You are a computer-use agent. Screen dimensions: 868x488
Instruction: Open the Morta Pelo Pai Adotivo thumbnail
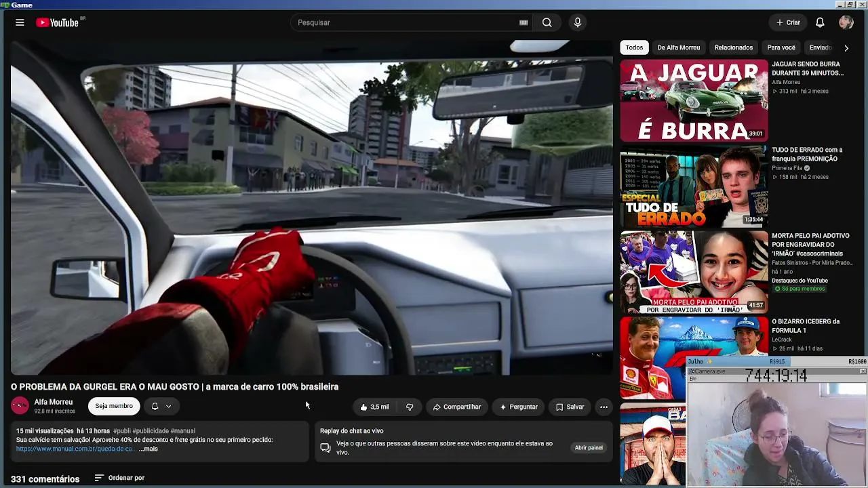tap(694, 272)
